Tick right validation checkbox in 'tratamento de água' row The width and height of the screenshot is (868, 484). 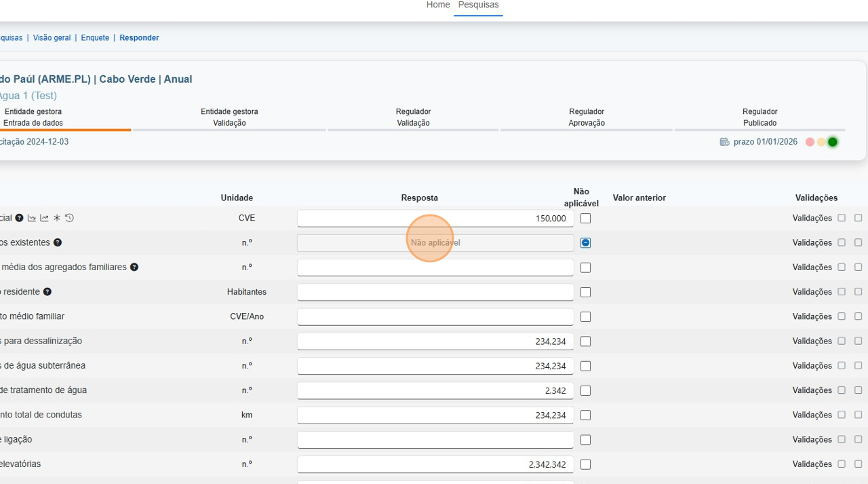(x=858, y=390)
